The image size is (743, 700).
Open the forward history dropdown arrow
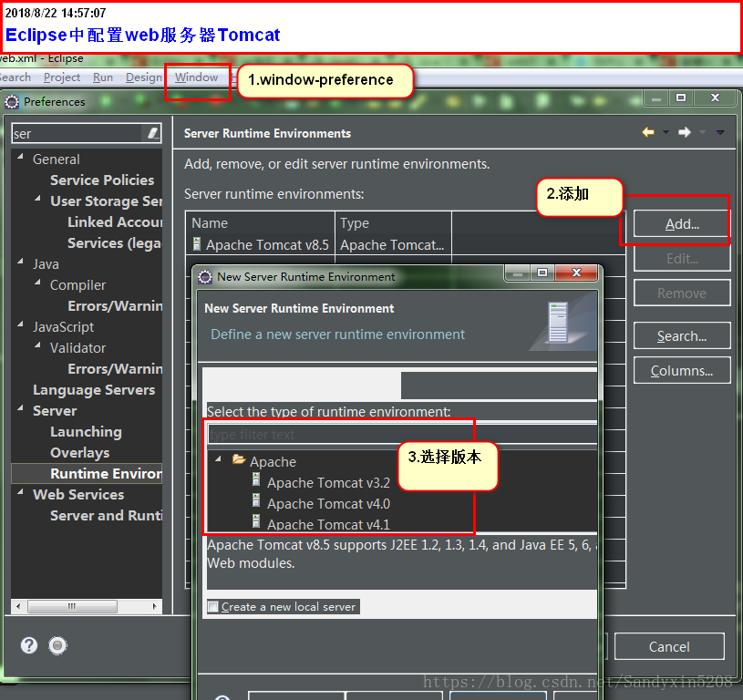(x=702, y=132)
